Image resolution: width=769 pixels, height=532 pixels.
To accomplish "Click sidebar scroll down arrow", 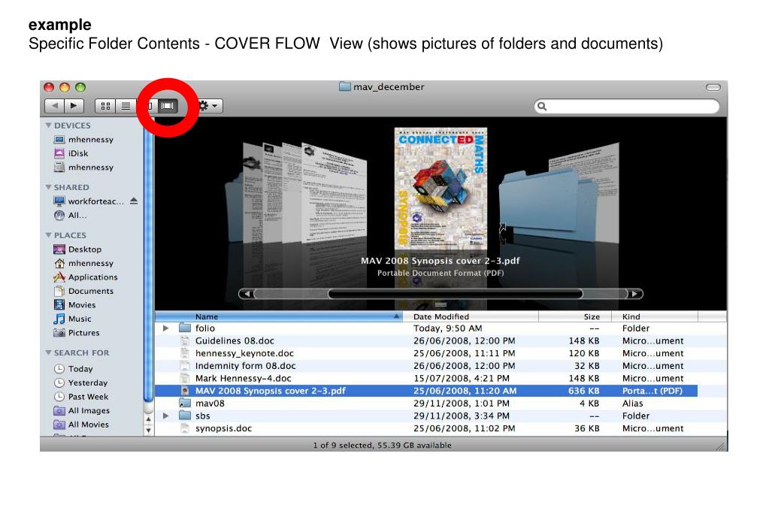I will 149,430.
